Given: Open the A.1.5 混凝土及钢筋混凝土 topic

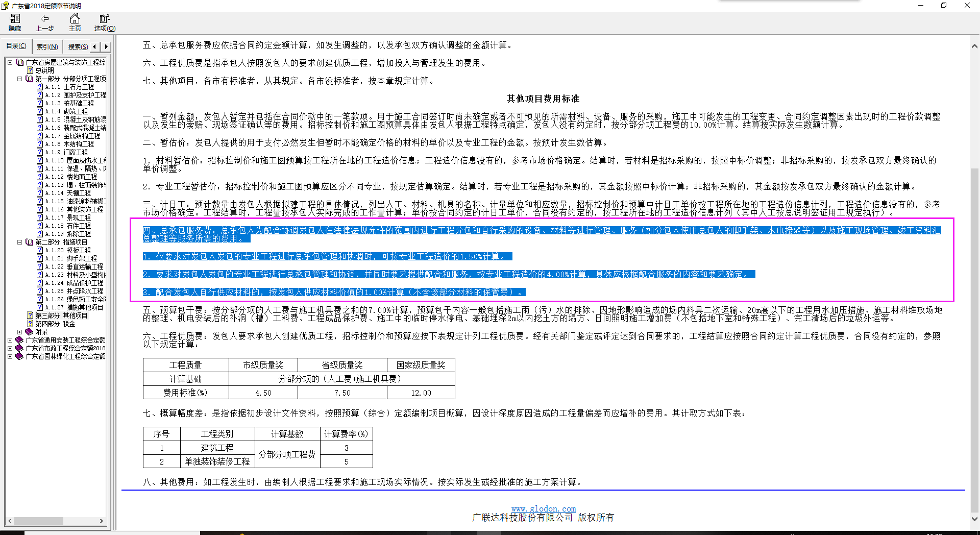Looking at the screenshot, I should tap(76, 119).
